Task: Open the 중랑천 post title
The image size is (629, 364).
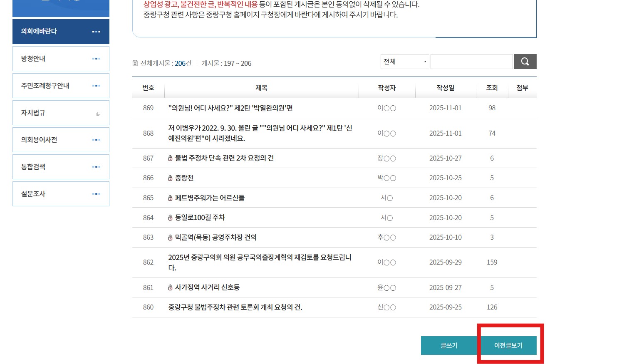Action: (184, 178)
